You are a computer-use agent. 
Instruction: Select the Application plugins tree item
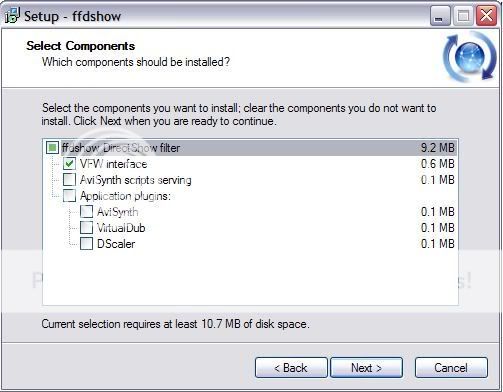(x=125, y=196)
